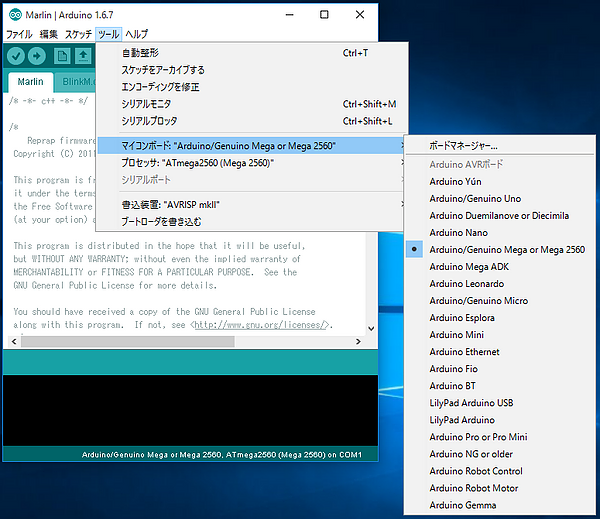Click the black console output area

point(190,411)
